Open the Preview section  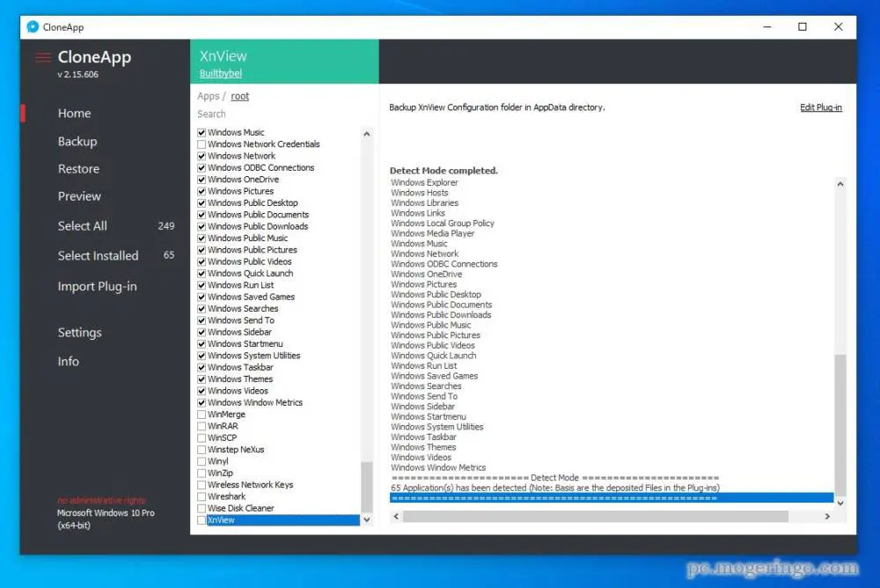point(79,196)
